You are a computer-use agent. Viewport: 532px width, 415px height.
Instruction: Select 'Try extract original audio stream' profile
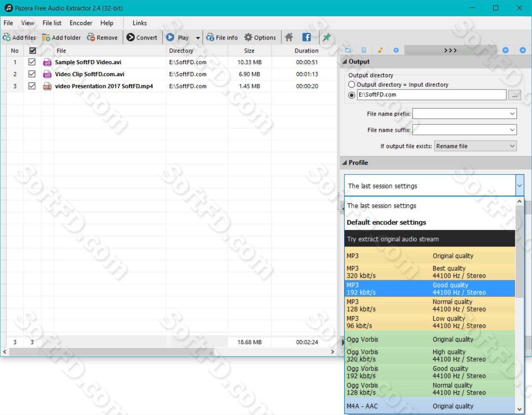430,239
